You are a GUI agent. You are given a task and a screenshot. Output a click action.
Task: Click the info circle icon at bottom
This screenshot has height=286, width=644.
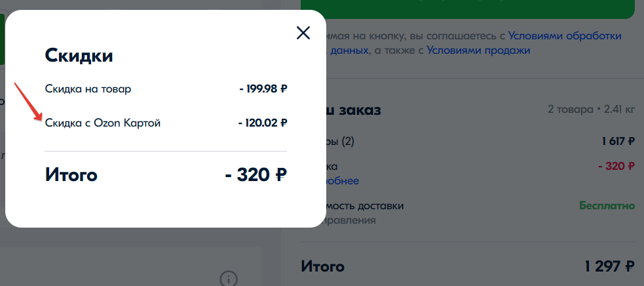coord(228,278)
